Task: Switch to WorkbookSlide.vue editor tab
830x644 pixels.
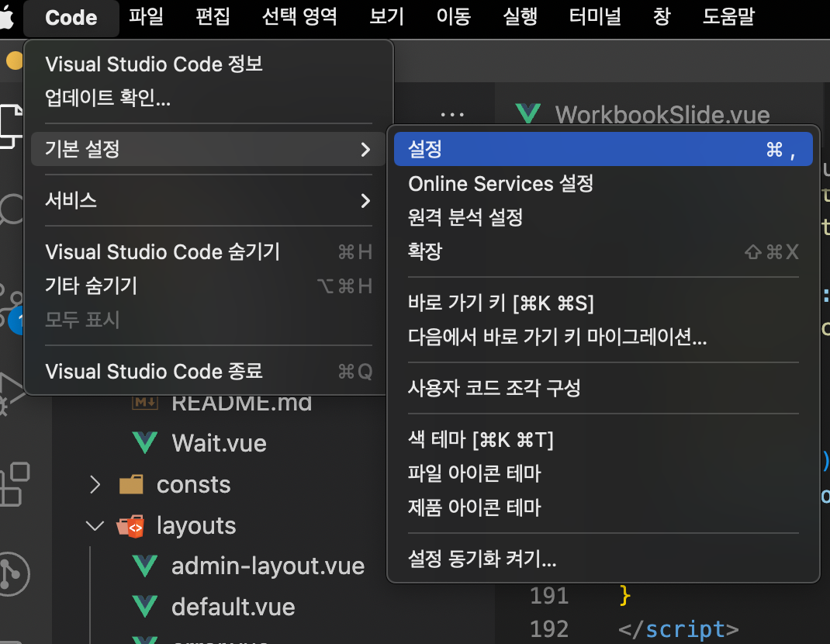Action: click(x=662, y=114)
